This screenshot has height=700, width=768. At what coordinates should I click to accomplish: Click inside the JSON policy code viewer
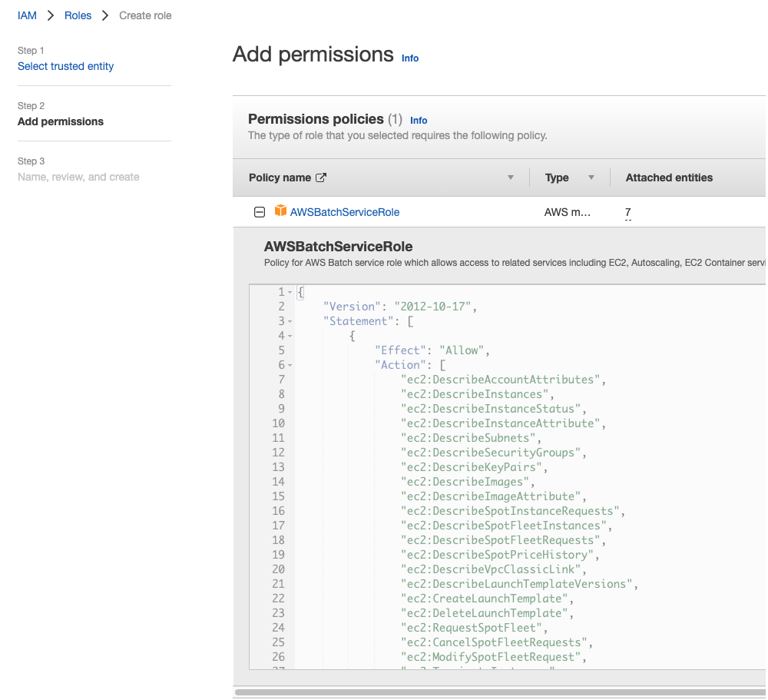pos(508,476)
